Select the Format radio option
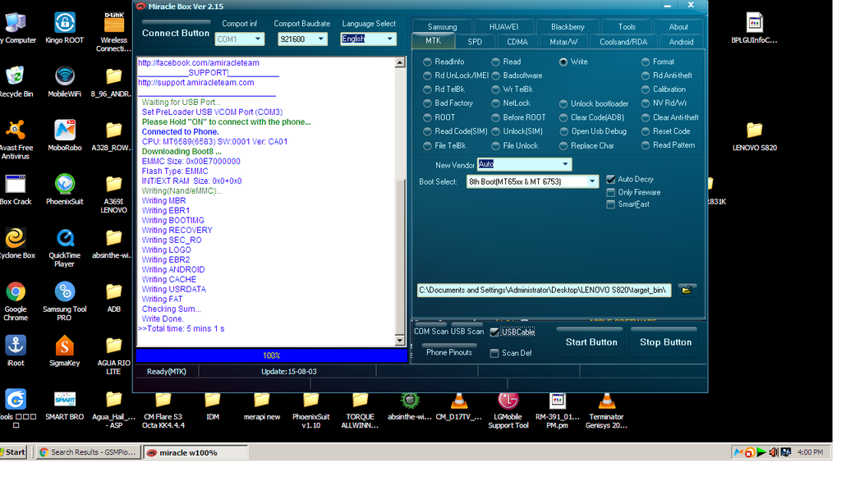 click(x=646, y=62)
